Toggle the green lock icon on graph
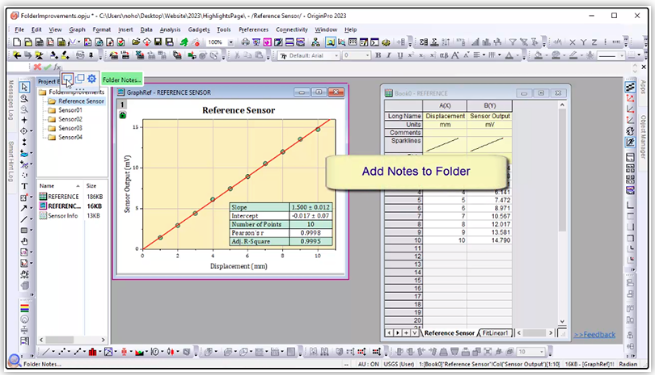This screenshot has height=375, width=655. pos(122,115)
